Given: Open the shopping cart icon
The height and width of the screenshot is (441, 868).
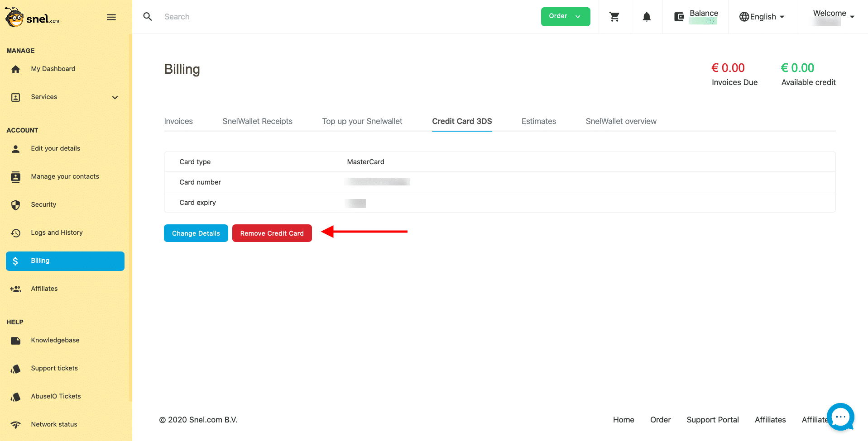Looking at the screenshot, I should click(x=614, y=17).
